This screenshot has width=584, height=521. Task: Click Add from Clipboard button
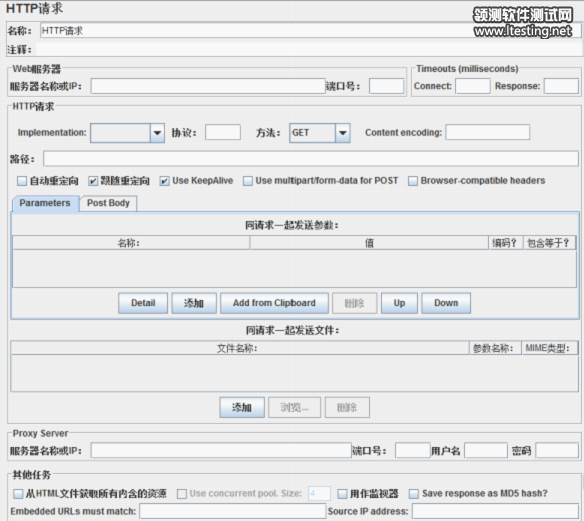pyautogui.click(x=274, y=303)
